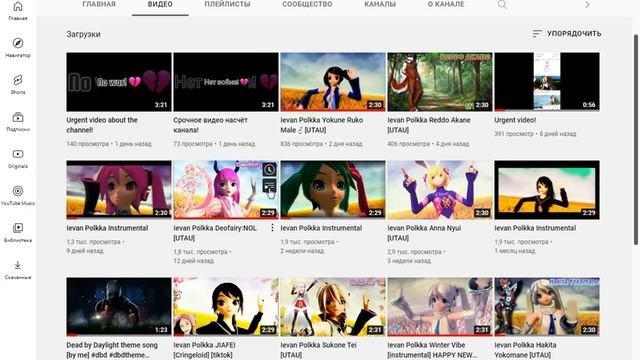Play the Ievan Polkka JIAFEI thumbnail

[x=226, y=307]
